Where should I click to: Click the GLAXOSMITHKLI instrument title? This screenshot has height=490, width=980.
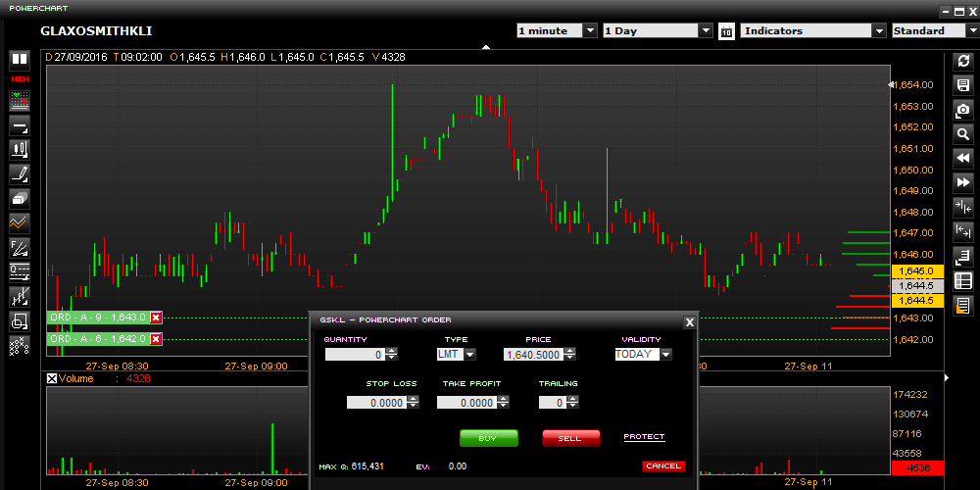pyautogui.click(x=96, y=31)
